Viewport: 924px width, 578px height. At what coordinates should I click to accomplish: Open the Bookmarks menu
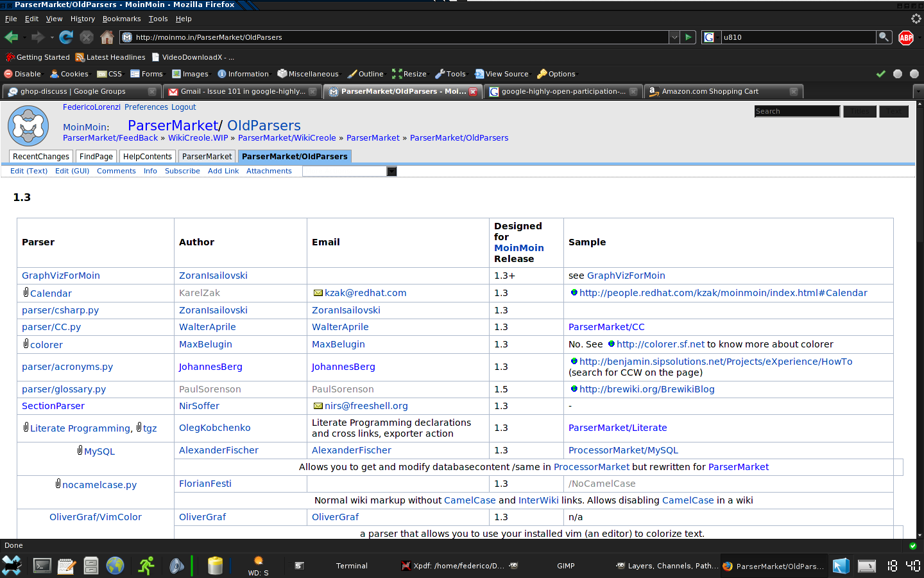pos(121,19)
